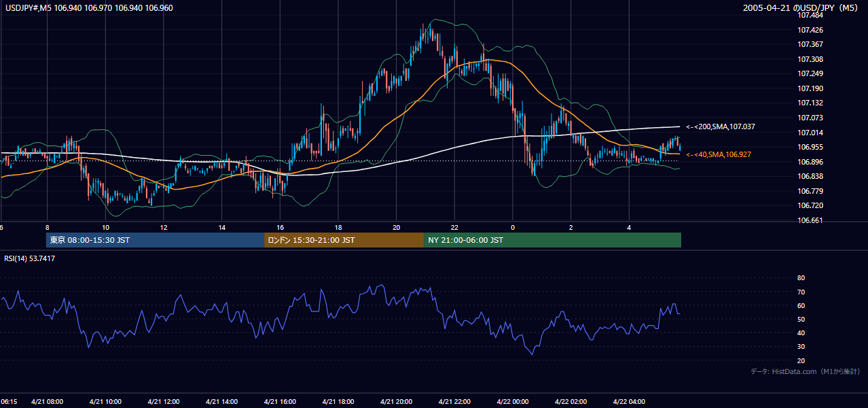Viewport: 868px width, 408px height.
Task: Click price axis value 106.720
Action: click(810, 205)
